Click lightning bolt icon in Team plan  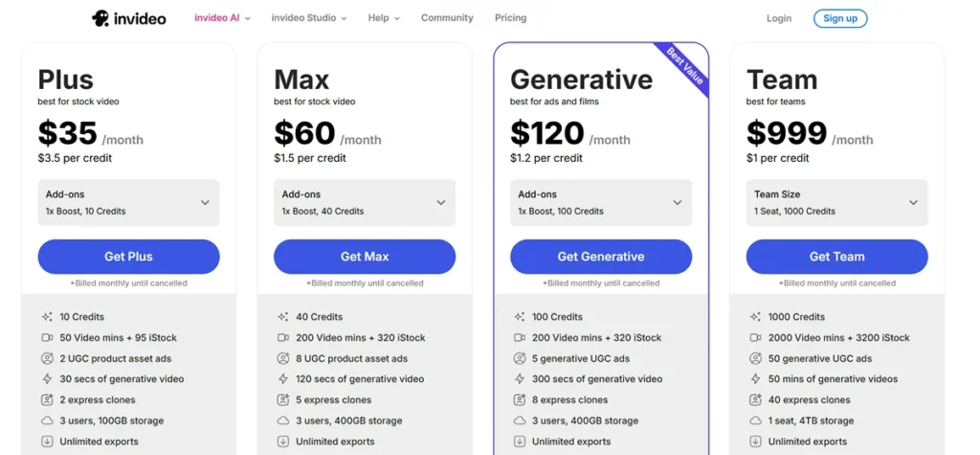point(756,379)
